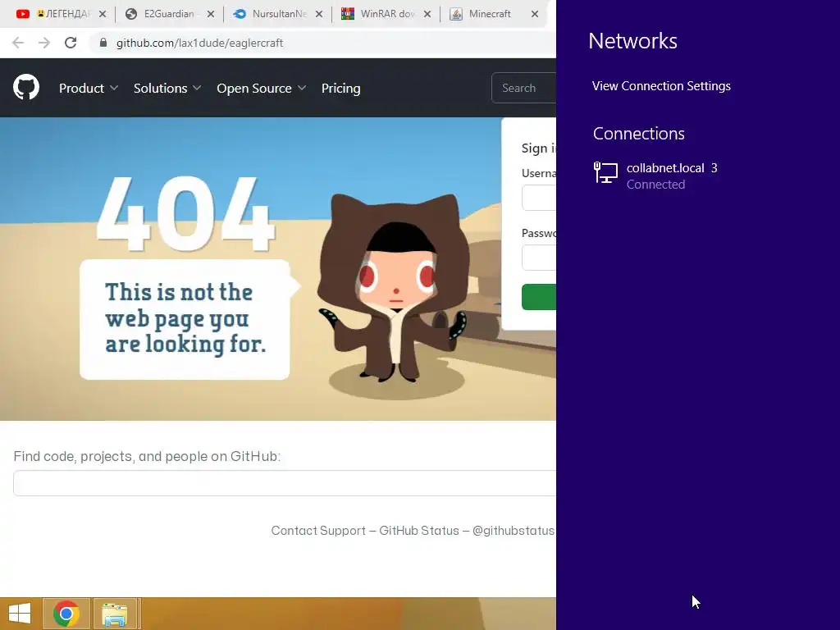Open View Connection Settings

(x=661, y=86)
